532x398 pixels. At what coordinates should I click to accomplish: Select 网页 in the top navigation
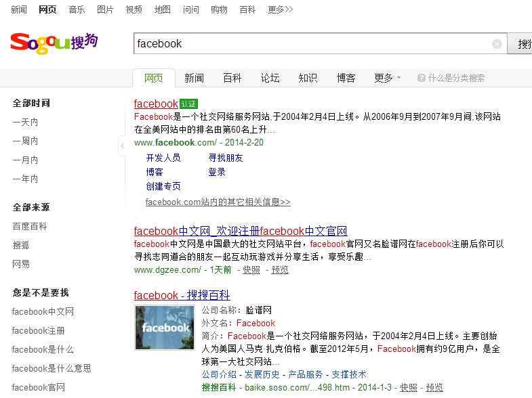coord(47,9)
